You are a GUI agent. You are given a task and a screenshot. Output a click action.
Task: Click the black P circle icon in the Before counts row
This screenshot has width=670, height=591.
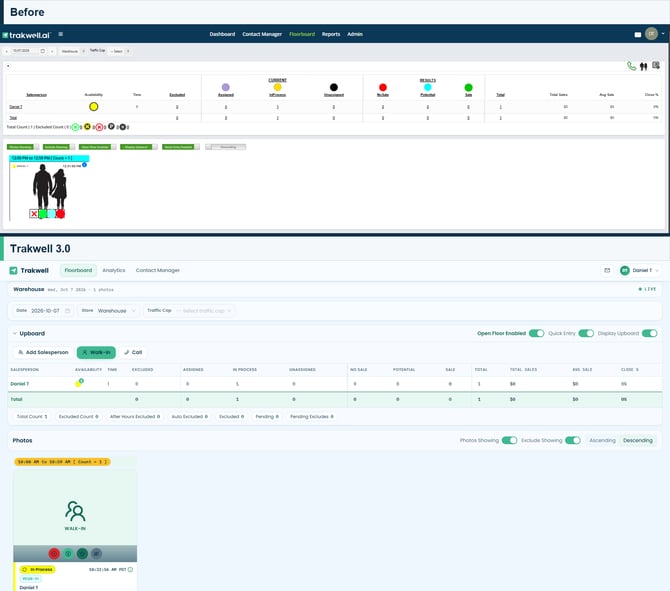[111, 126]
